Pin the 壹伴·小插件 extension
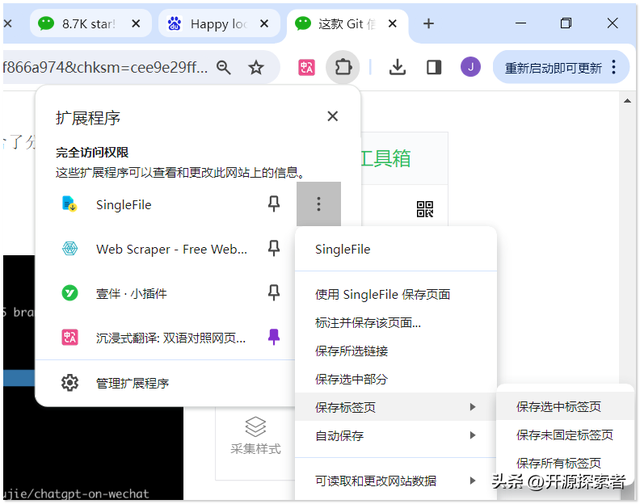This screenshot has width=640, height=504. 273,293
